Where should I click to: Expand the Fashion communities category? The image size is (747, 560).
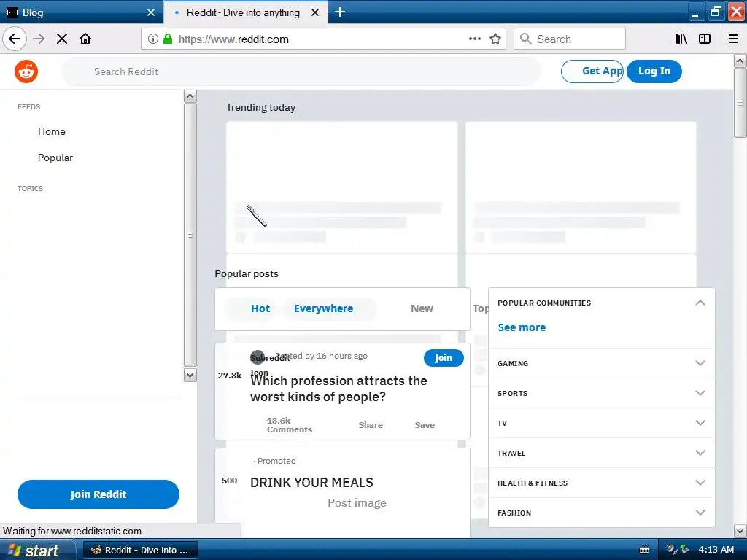pos(601,513)
